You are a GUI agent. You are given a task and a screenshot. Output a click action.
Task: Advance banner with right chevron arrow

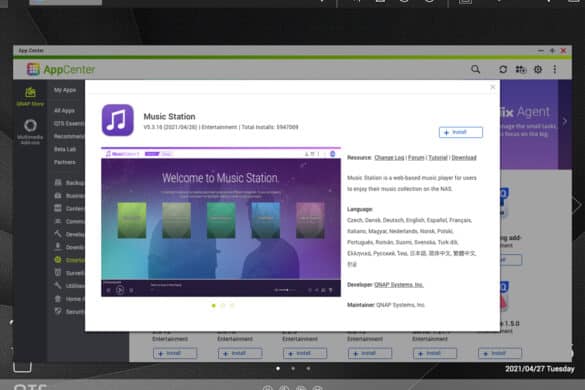564,121
